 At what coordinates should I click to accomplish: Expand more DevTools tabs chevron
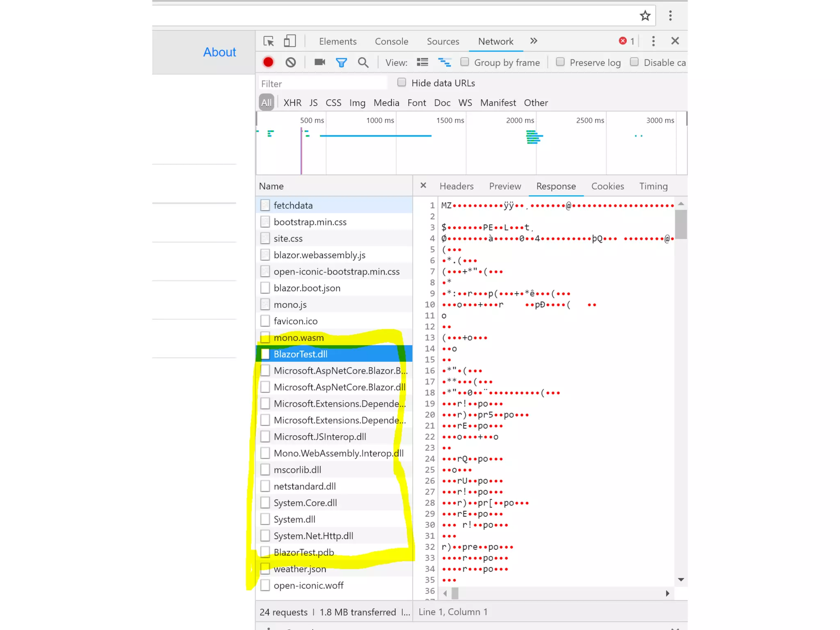click(x=534, y=41)
